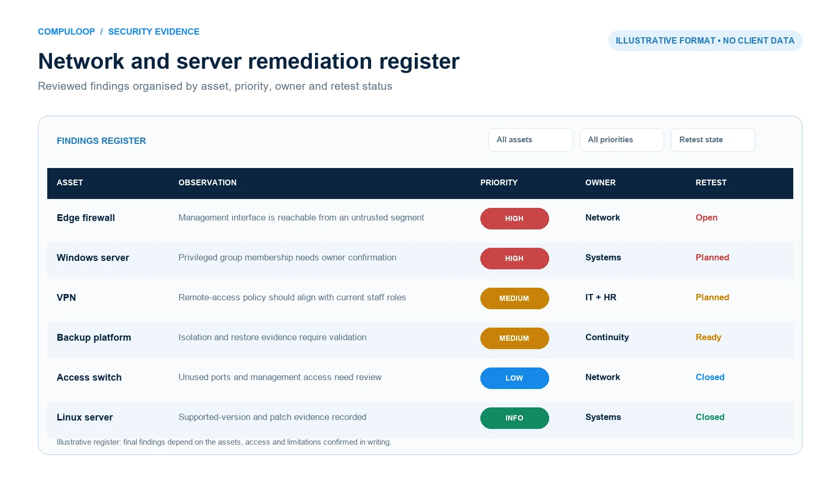Click the Planned retest status for Windows server

tap(712, 257)
